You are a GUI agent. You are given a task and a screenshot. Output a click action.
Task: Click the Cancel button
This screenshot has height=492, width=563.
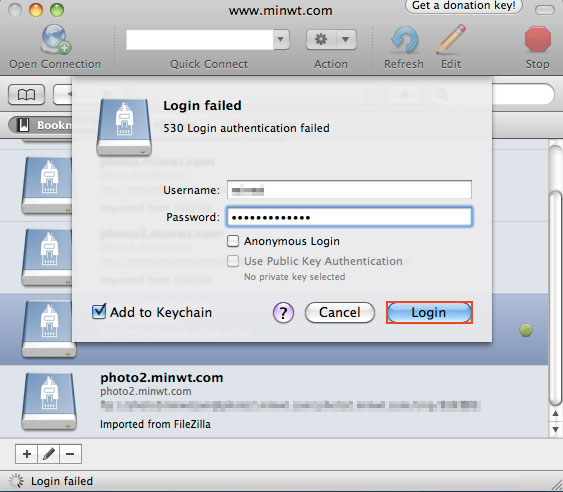coord(340,312)
